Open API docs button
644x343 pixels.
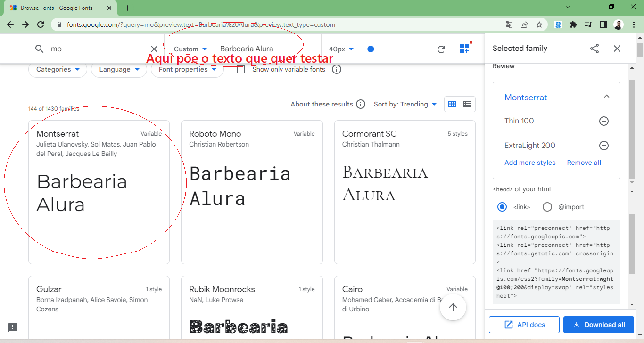coord(524,325)
